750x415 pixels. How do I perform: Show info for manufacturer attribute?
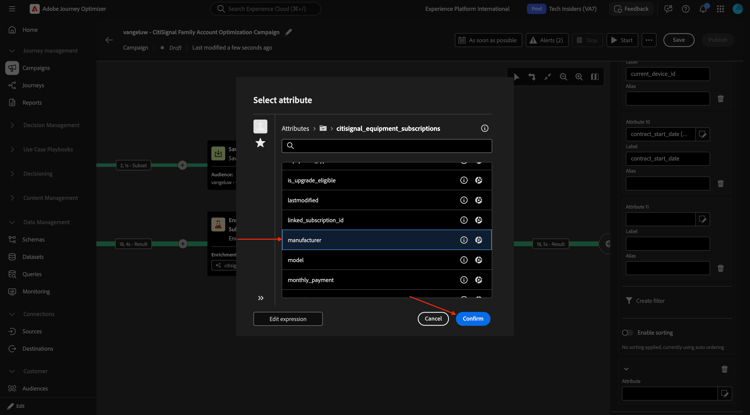pyautogui.click(x=463, y=240)
